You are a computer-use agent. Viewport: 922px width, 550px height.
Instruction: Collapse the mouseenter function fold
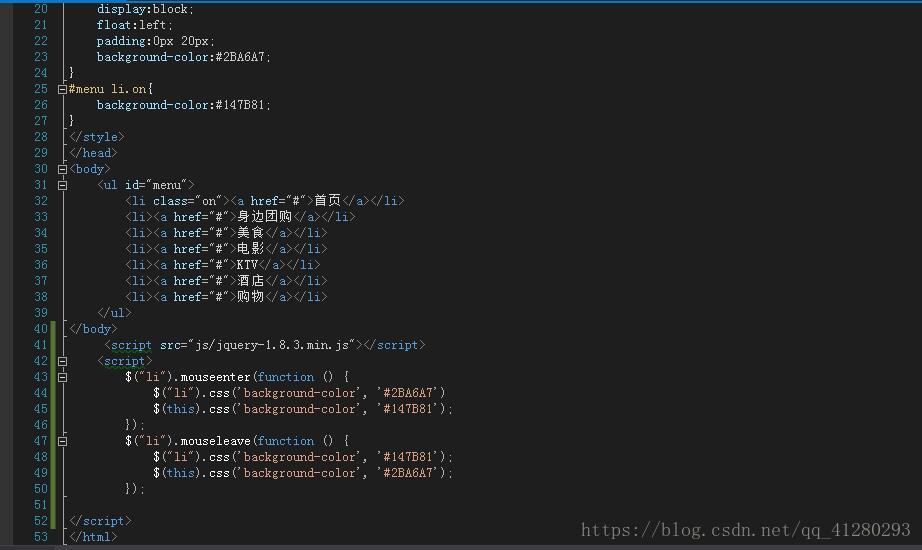(62, 378)
